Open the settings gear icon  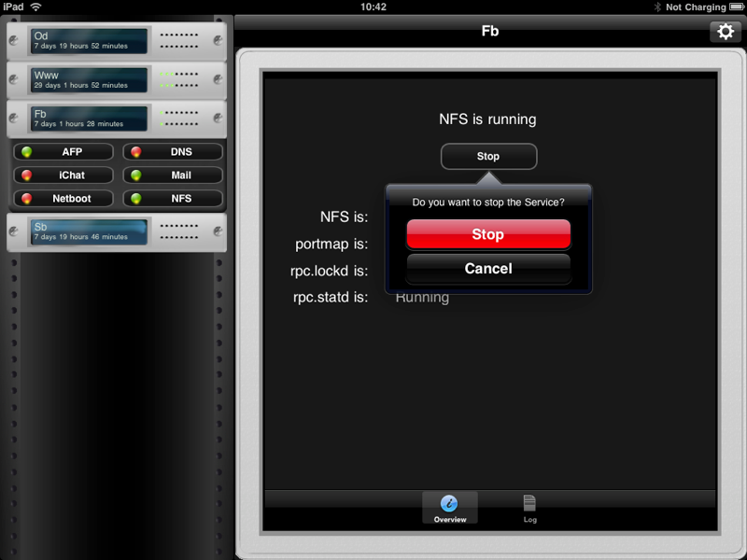[x=726, y=32]
